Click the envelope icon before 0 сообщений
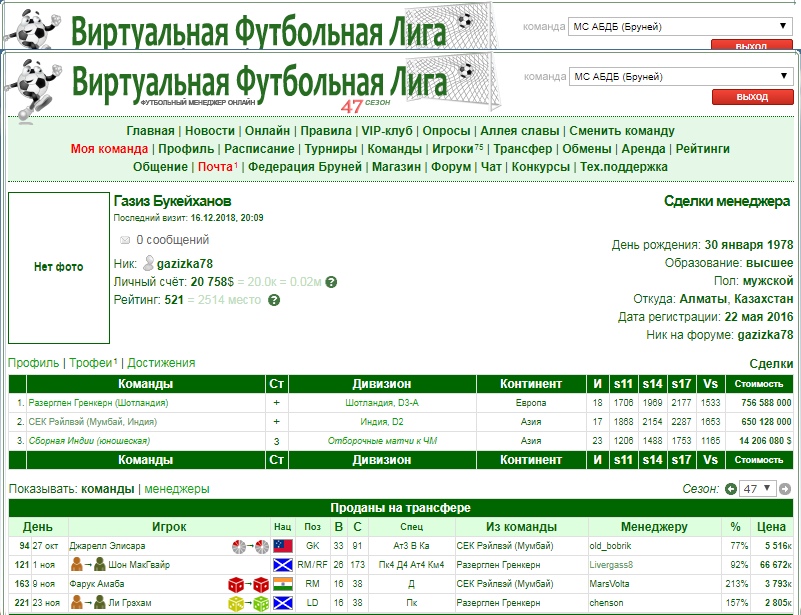This screenshot has height=615, width=801. [125, 240]
